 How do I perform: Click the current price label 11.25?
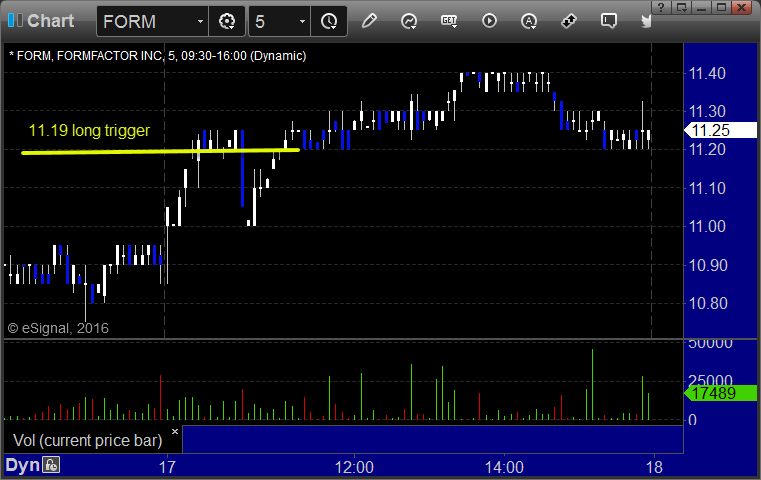(x=720, y=130)
